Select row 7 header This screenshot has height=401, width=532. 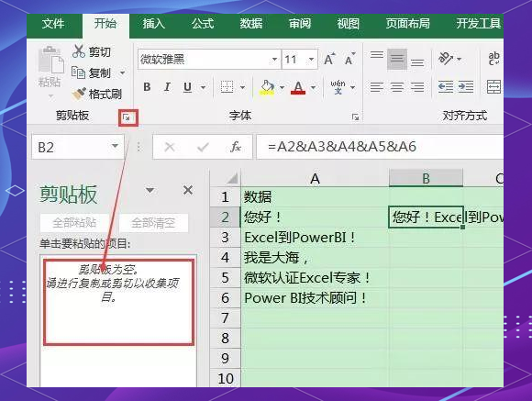point(226,318)
